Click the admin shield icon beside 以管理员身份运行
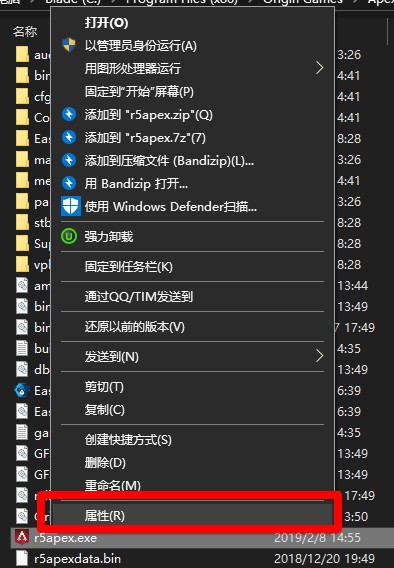Image resolution: width=394 pixels, height=568 pixels. click(x=69, y=45)
